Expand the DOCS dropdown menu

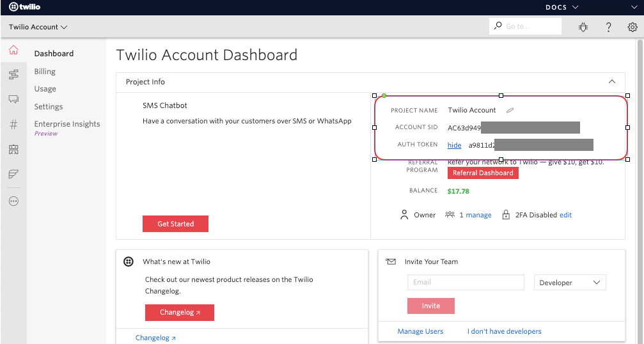click(562, 7)
